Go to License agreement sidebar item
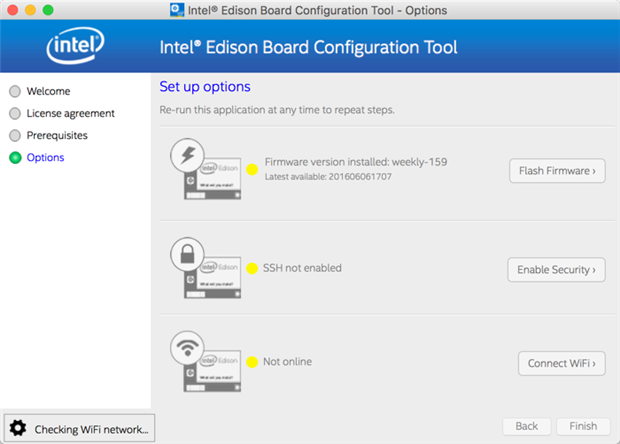The width and height of the screenshot is (620, 444). (x=70, y=113)
